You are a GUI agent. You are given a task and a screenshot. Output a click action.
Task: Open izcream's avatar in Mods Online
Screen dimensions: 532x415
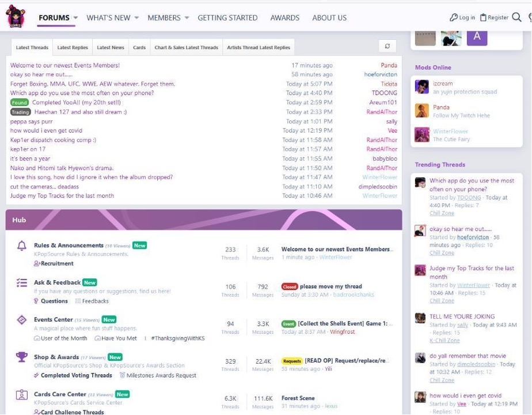click(x=421, y=86)
